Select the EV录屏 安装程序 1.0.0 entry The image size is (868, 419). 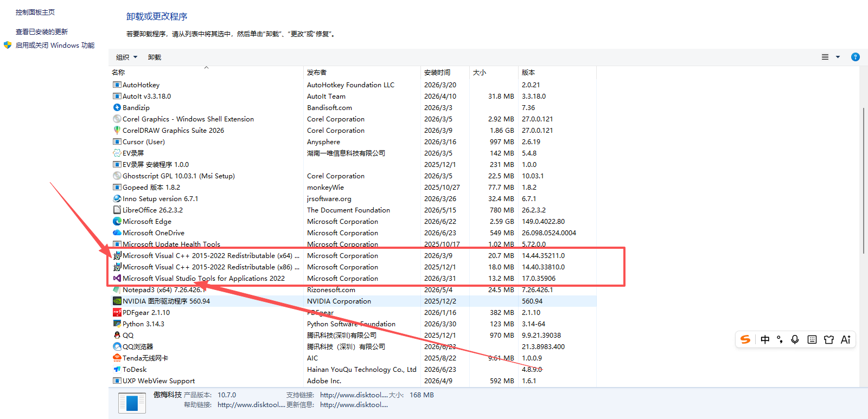pos(353,164)
